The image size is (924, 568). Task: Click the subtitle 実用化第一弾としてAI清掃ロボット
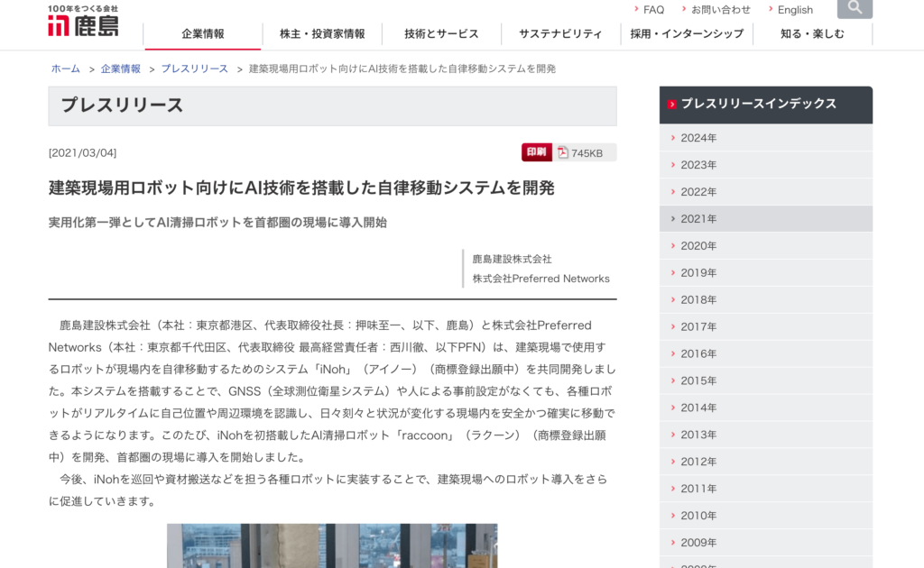point(217,223)
